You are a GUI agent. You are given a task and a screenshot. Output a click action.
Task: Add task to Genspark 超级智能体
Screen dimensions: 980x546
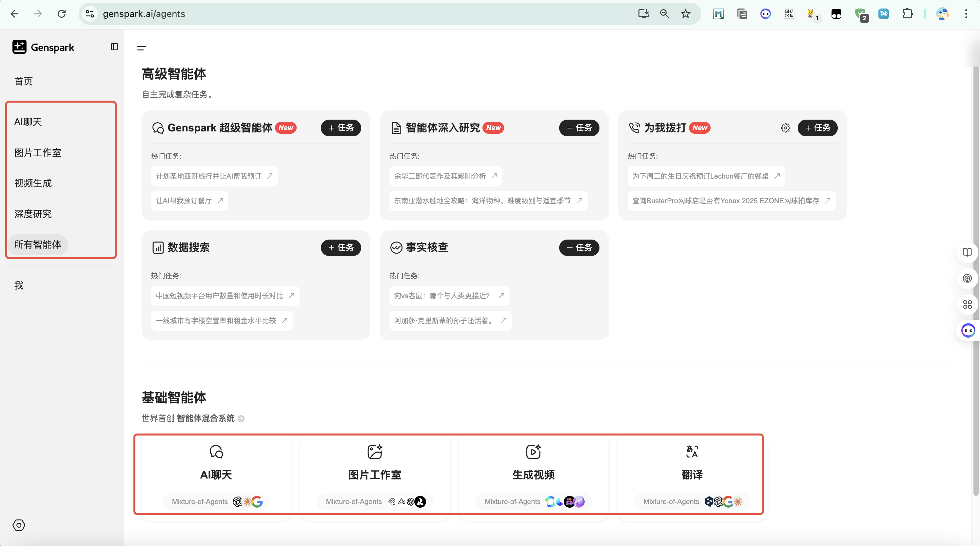point(341,128)
